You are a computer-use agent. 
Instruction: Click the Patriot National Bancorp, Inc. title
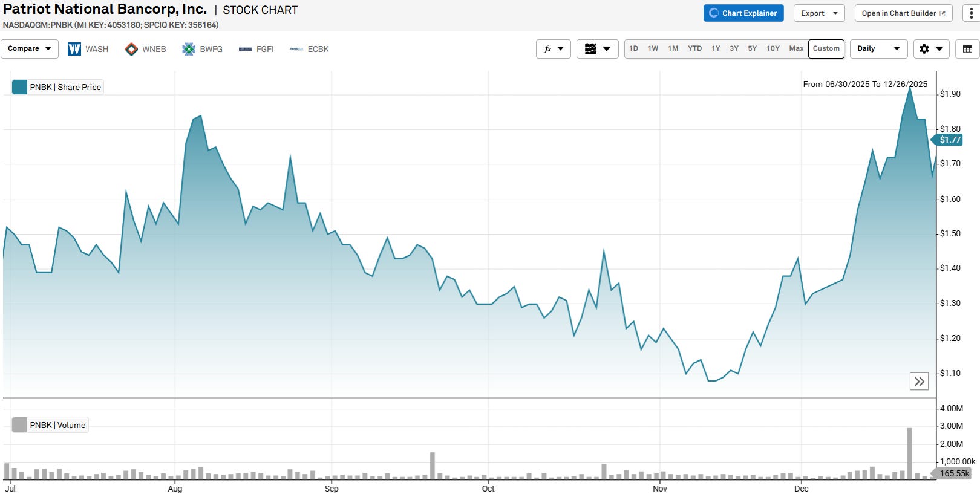click(x=105, y=9)
